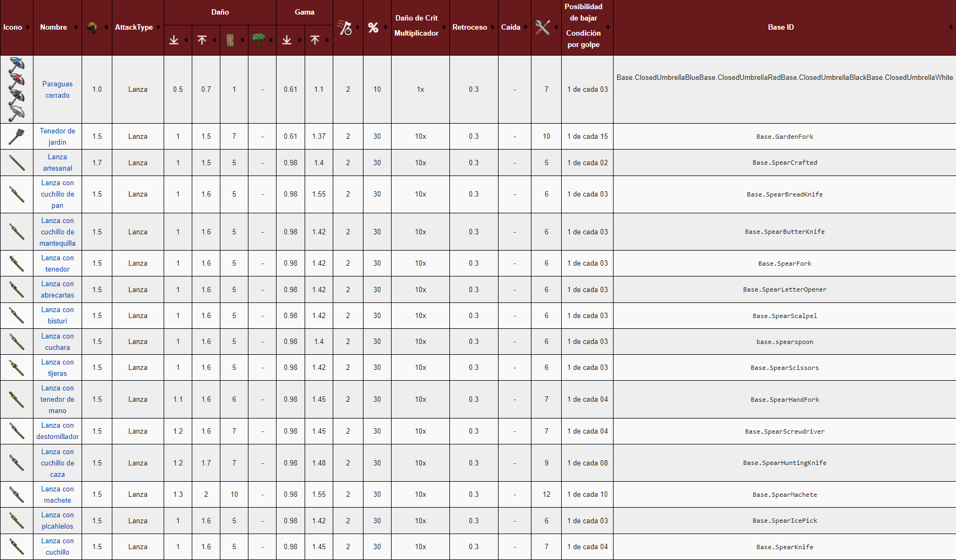This screenshot has height=560, width=956.
Task: Toggle sort arrows beside Daño de Crit Multiplicador
Action: (x=444, y=28)
